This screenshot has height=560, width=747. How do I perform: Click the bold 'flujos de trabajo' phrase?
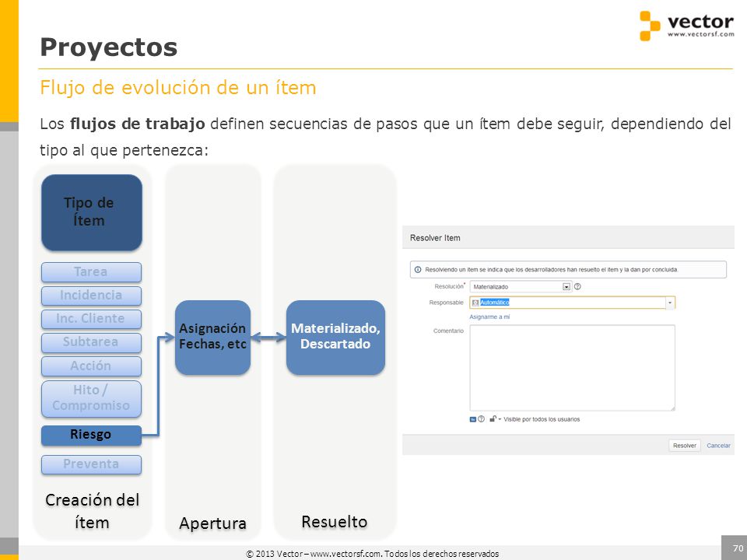point(137,124)
